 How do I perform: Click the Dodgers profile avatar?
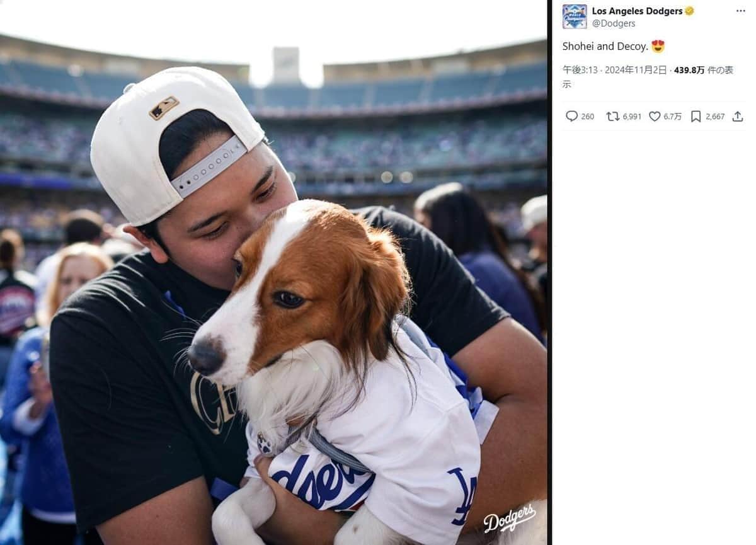pos(574,16)
